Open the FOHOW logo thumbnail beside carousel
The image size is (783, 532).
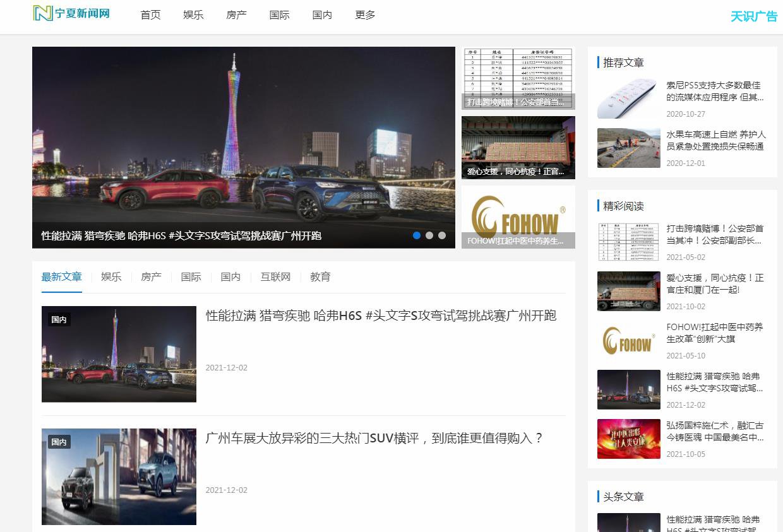[x=518, y=217]
